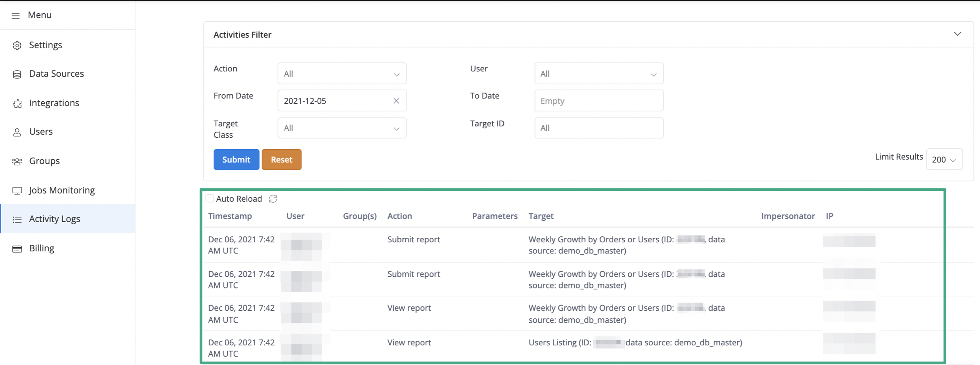Focus the To Date input field
This screenshot has width=980, height=365.
tap(599, 100)
